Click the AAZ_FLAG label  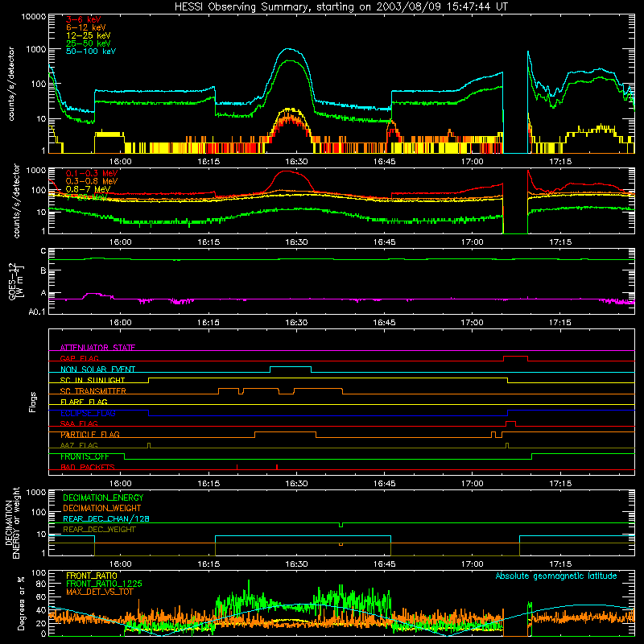point(79,445)
